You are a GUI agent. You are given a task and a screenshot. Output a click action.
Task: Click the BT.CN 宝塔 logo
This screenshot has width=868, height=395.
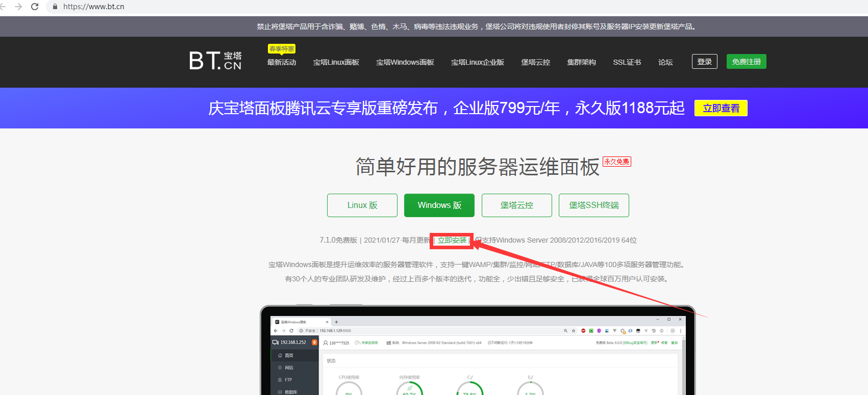(215, 61)
